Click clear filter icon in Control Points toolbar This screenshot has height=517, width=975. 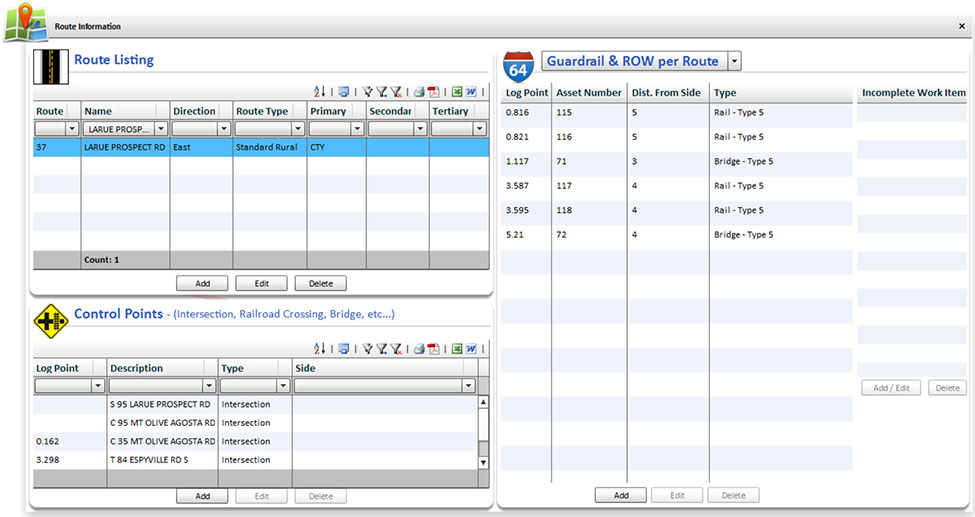tap(397, 348)
